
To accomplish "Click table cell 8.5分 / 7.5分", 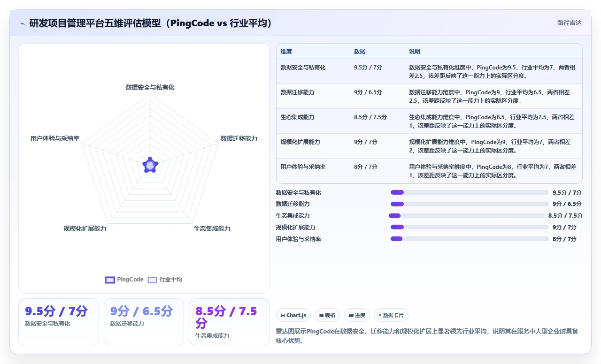I will pos(370,117).
